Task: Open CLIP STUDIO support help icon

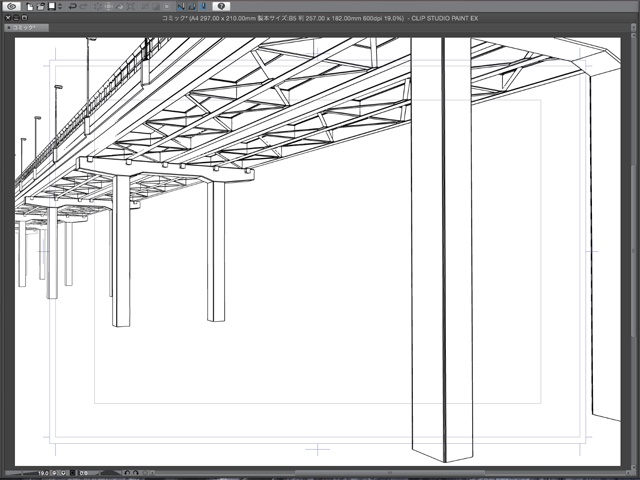Action: tap(221, 6)
